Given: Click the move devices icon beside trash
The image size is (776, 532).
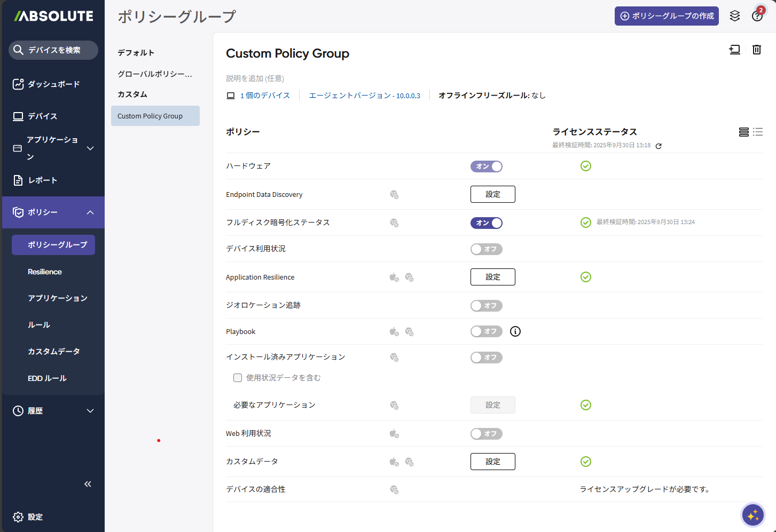Looking at the screenshot, I should (735, 50).
